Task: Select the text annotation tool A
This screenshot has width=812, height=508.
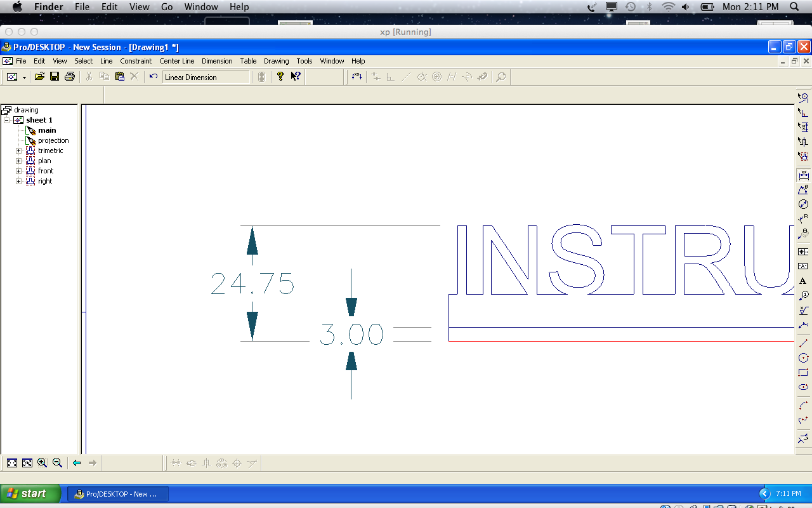Action: (803, 281)
